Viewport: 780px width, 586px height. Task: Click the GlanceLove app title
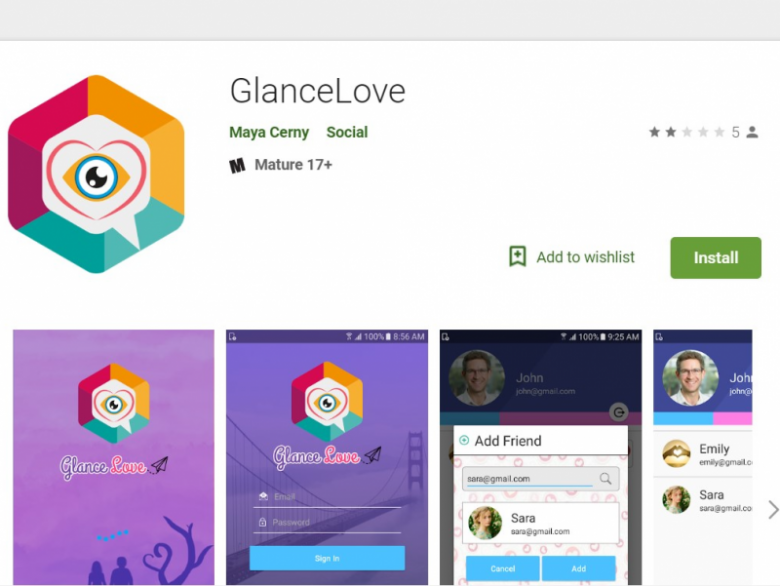click(x=317, y=91)
